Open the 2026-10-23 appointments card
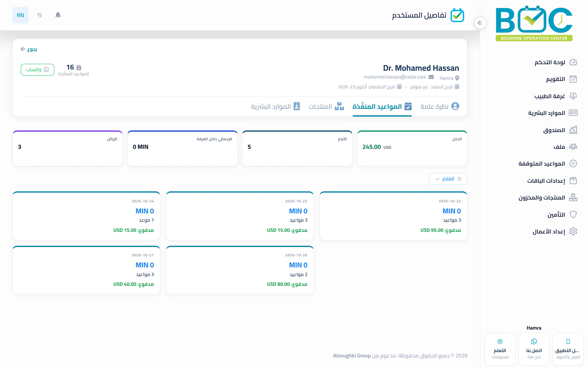Image resolution: width=588 pixels, height=368 pixels. point(239,216)
